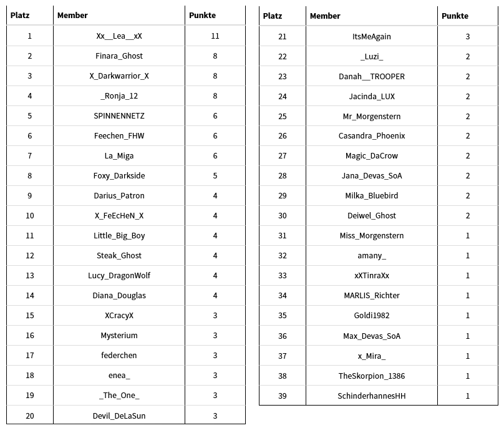Select the rank 39 cell
Viewport: 504px width, 433px height.
(283, 396)
